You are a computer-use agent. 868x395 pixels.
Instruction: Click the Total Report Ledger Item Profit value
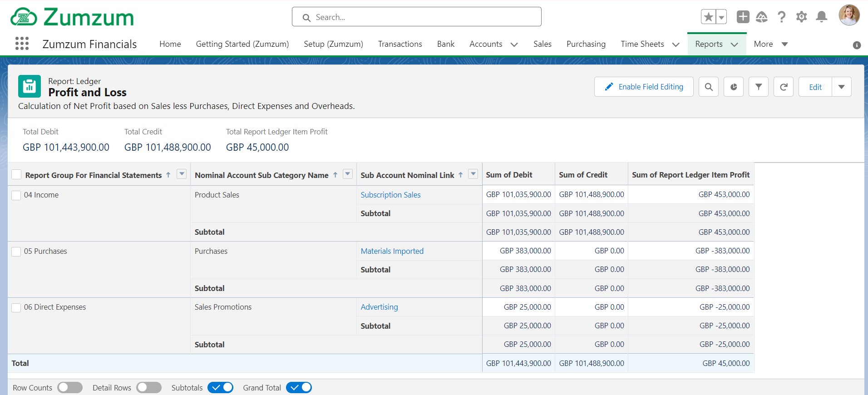pos(257,147)
